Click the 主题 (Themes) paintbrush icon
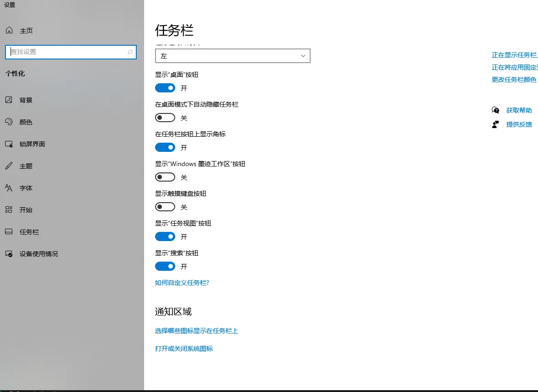This screenshot has height=392, width=538. click(9, 166)
